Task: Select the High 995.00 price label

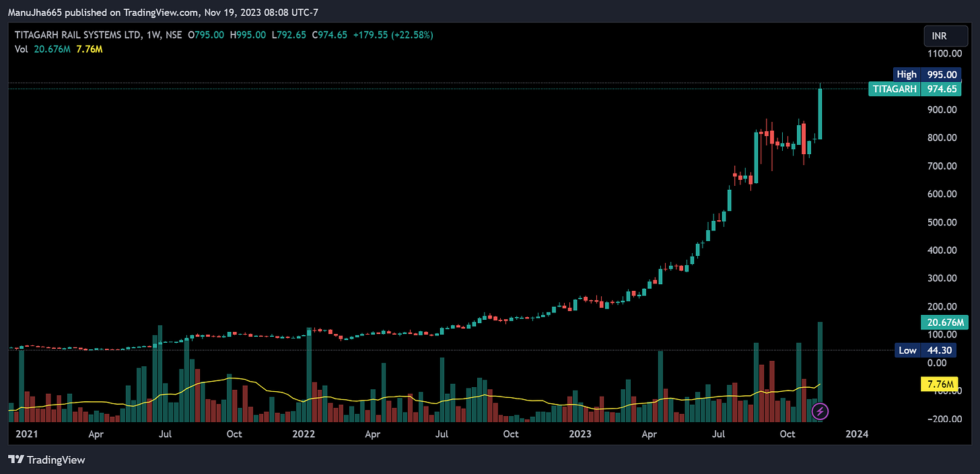Action: [x=926, y=75]
